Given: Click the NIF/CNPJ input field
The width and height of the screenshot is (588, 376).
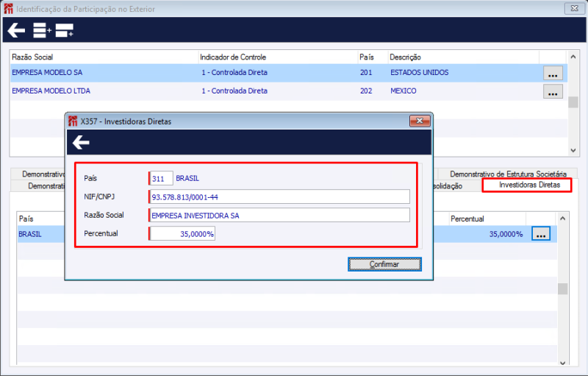Looking at the screenshot, I should coord(279,196).
